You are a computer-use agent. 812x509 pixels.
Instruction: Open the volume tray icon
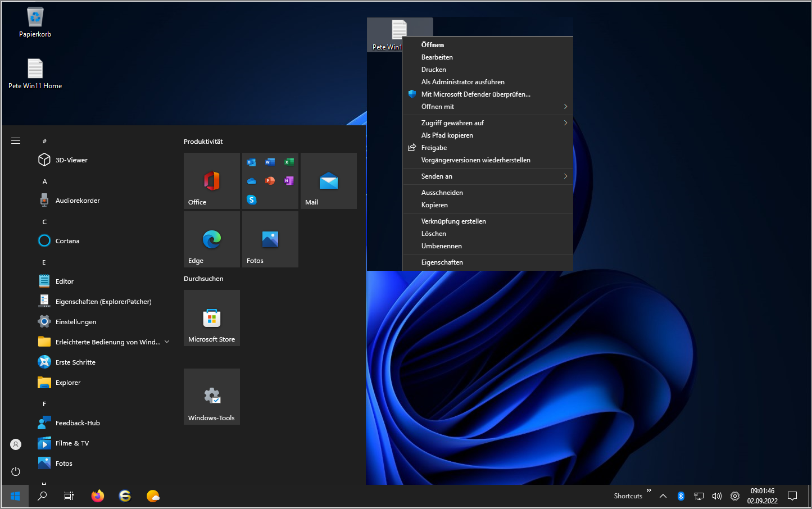pyautogui.click(x=717, y=496)
